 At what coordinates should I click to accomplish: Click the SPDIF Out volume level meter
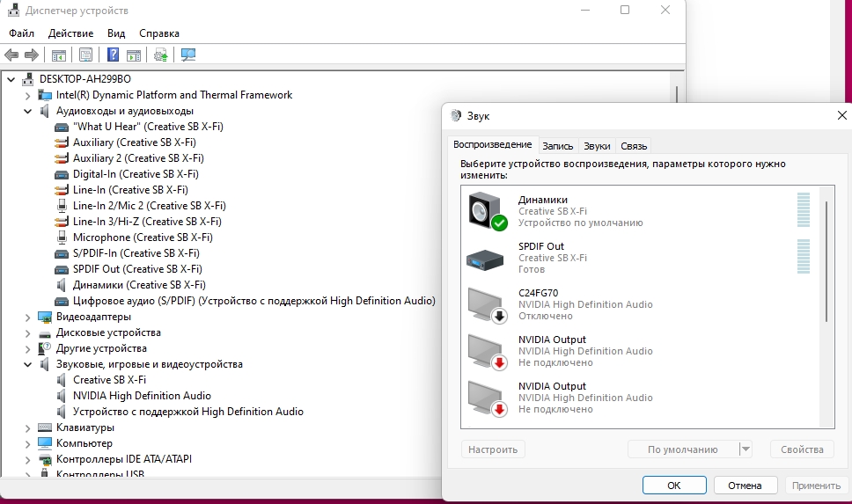point(803,256)
